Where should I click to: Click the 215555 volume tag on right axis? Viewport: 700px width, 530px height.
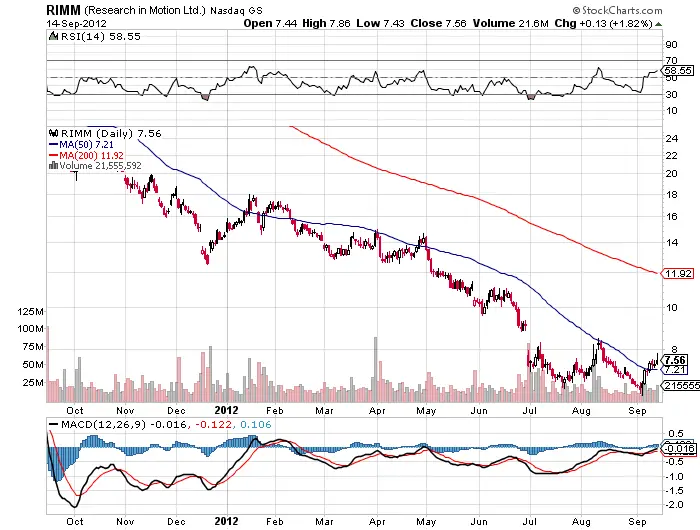[x=680, y=385]
